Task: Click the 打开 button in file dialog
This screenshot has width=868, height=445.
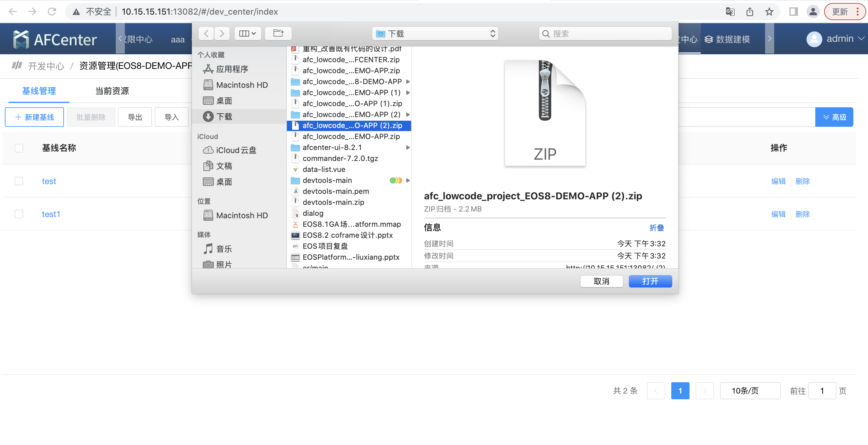Action: [650, 281]
